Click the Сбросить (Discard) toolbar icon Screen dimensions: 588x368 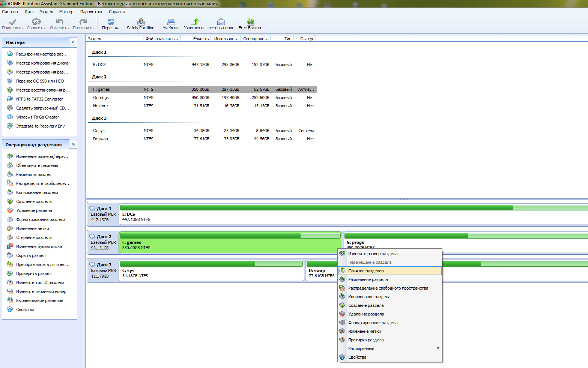click(x=36, y=24)
